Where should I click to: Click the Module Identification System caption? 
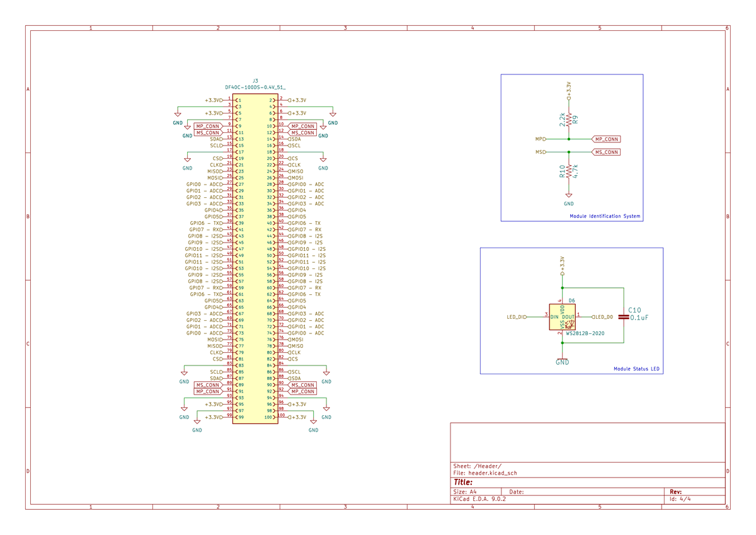coord(605,216)
